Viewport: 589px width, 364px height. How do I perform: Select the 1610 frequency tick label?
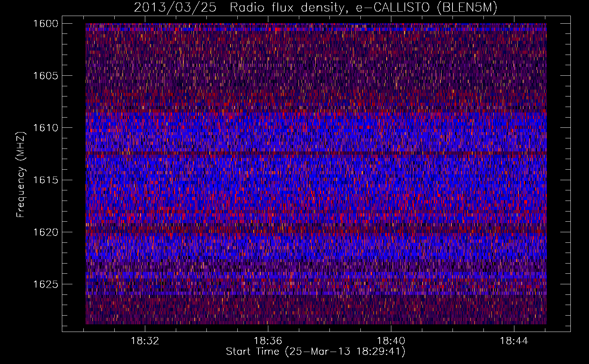click(x=46, y=128)
